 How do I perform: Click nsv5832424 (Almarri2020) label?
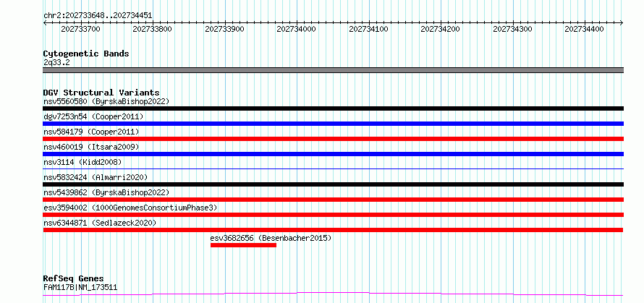[96, 177]
